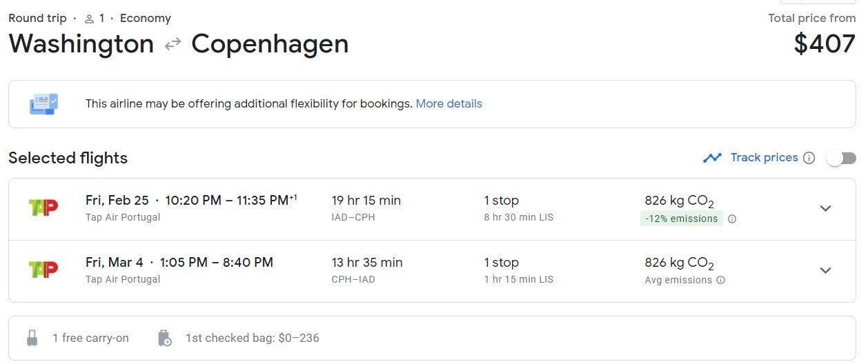Click the booking flexibility ticket icon
868x364 pixels.
43,104
